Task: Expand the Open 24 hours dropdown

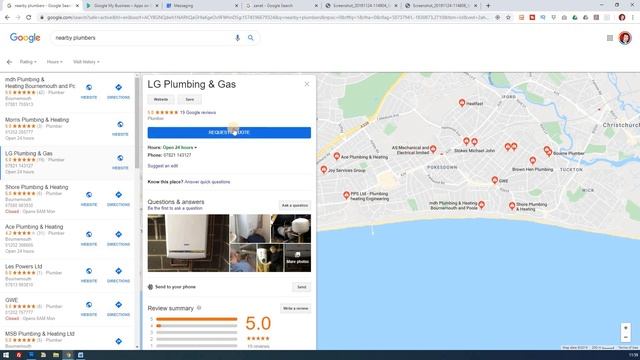Action: pos(180,147)
